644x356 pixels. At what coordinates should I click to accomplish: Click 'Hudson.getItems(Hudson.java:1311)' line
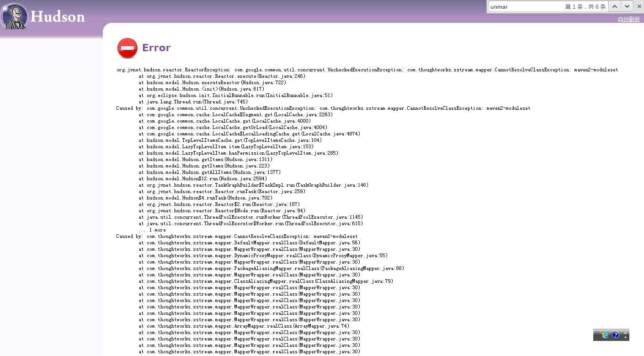tap(205, 160)
